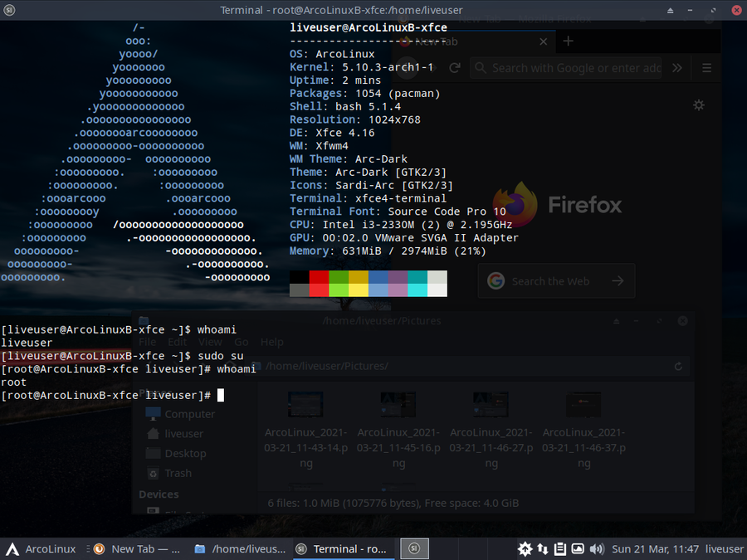
Task: Roll up the Terminal window with the shade button
Action: pos(670,10)
